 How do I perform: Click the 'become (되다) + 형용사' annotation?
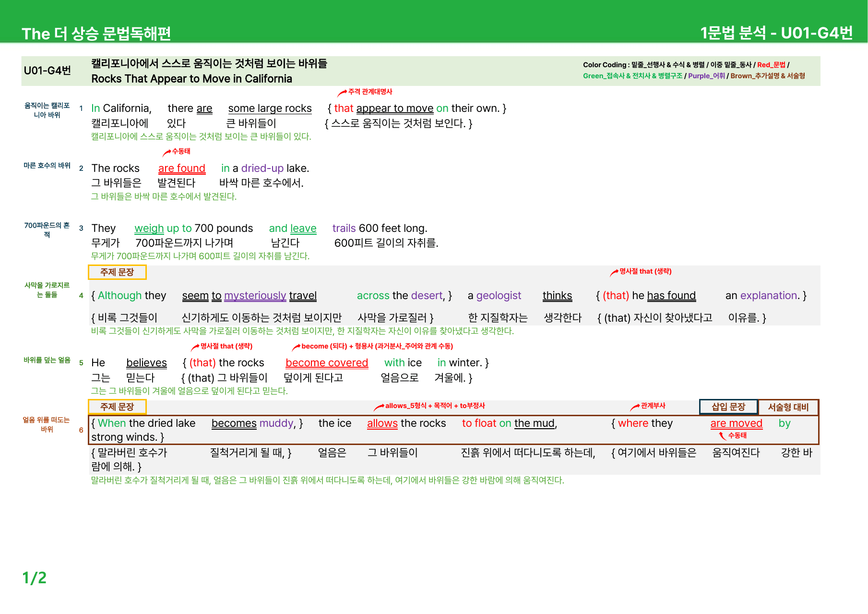[x=377, y=346]
